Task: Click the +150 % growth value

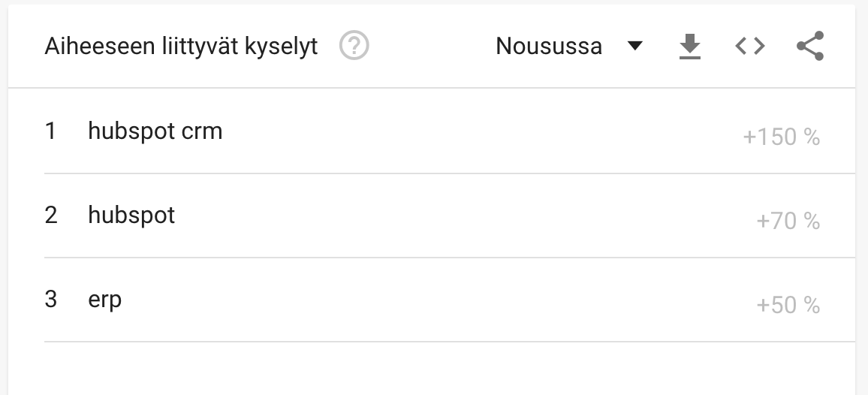Action: (x=781, y=137)
